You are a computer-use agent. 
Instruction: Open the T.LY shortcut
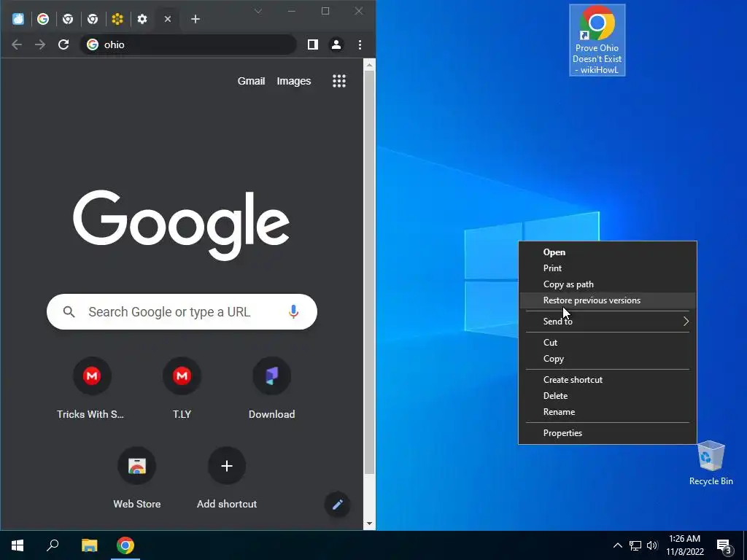pos(182,389)
